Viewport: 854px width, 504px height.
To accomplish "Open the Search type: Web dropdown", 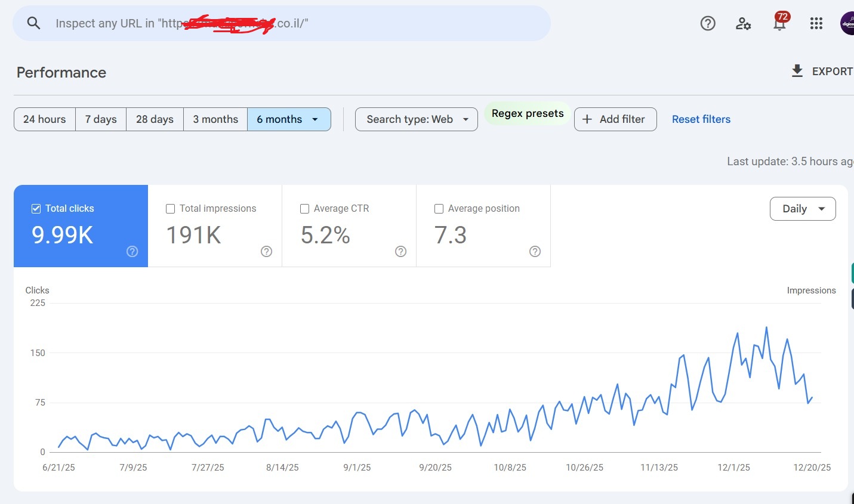I will 417,119.
